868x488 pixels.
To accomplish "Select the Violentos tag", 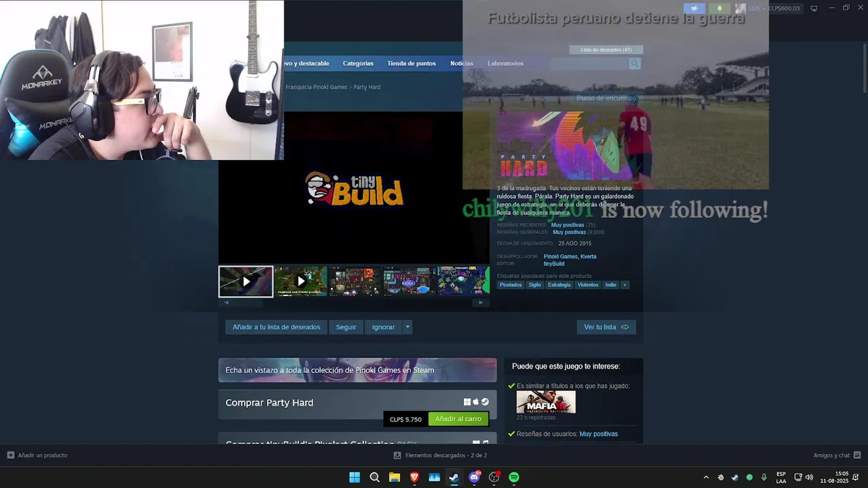I will click(588, 285).
